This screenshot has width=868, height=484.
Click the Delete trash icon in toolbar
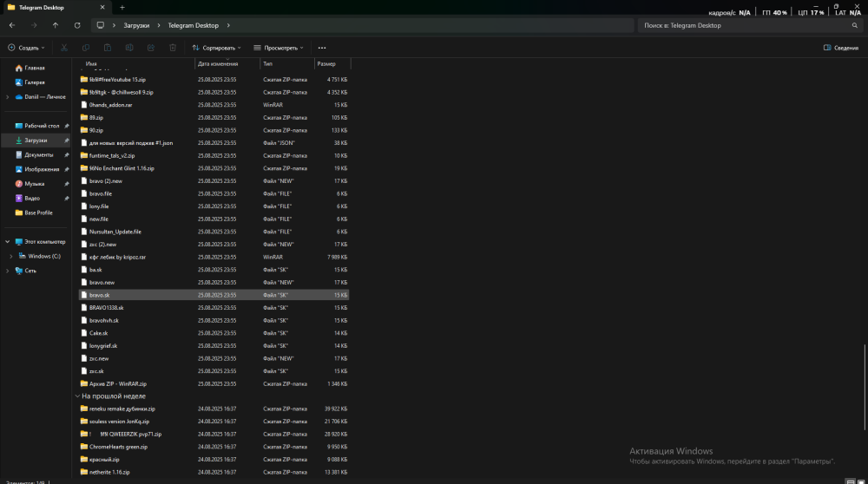[x=173, y=48]
